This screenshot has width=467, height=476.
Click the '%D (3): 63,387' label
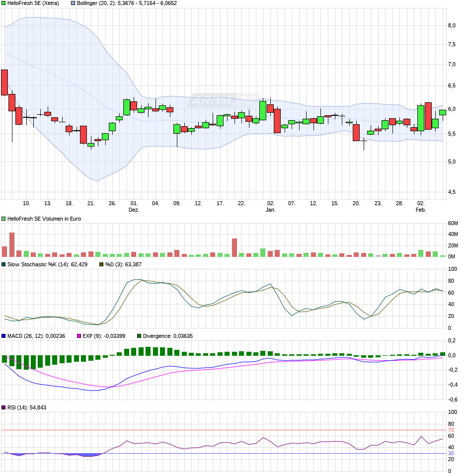(x=123, y=264)
